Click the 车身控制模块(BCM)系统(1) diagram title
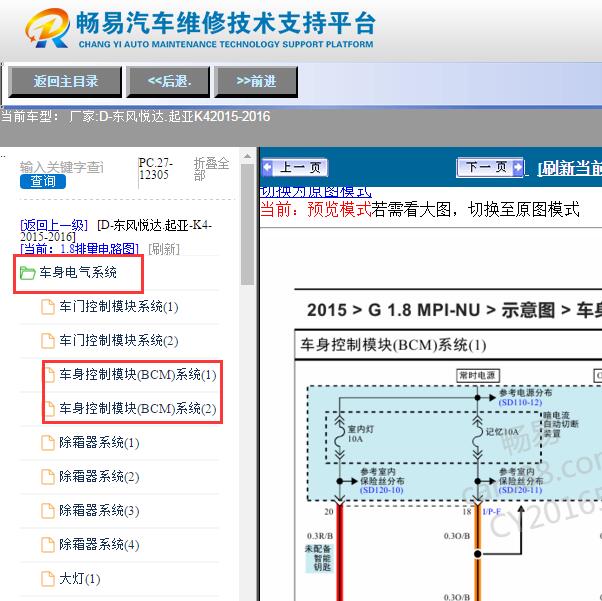This screenshot has width=602, height=601. (x=394, y=345)
